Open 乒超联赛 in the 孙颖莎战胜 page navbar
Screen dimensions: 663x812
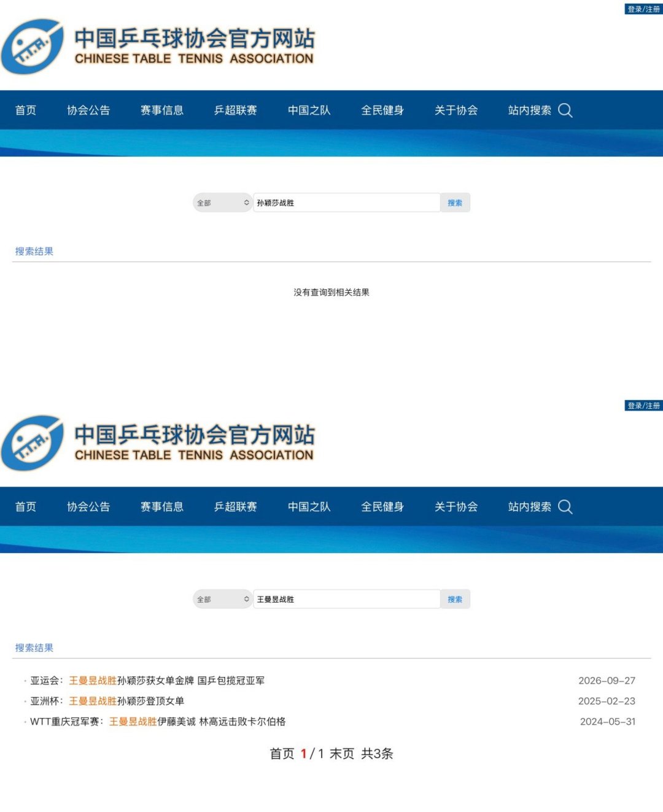[x=236, y=110]
